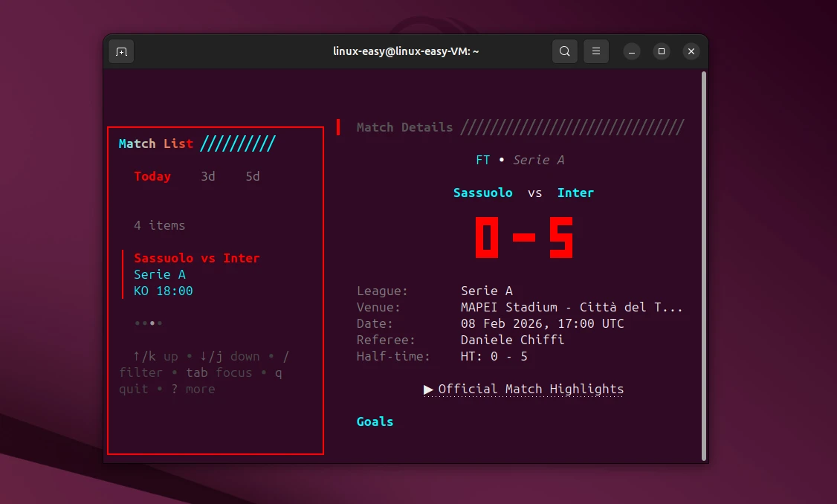The width and height of the screenshot is (837, 504).
Task: Open a new terminal tab
Action: tap(121, 51)
